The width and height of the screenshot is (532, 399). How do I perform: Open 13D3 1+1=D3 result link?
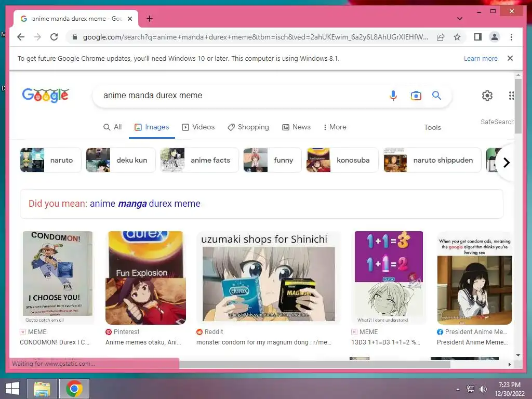tap(385, 342)
